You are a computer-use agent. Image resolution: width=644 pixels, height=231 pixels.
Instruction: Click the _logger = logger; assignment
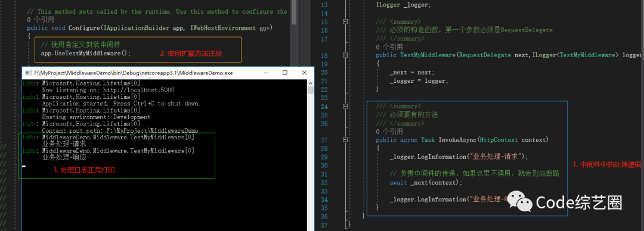(419, 81)
